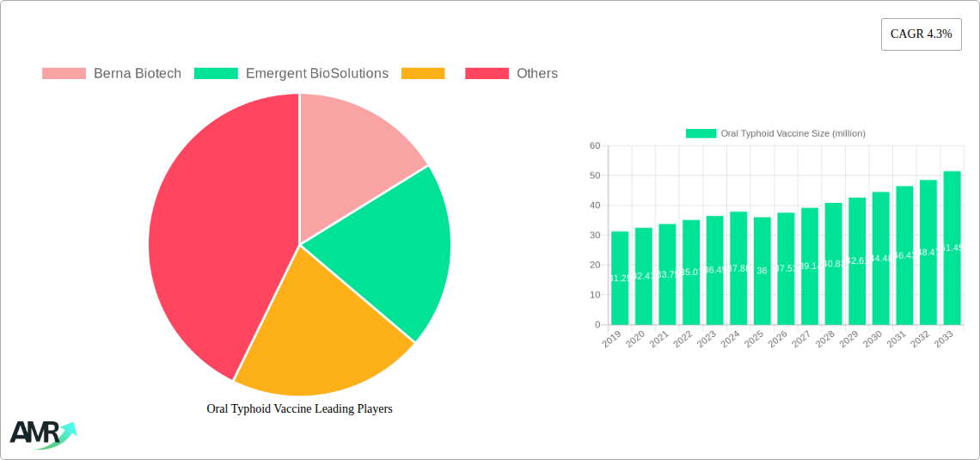Click the 2019 bar in chart

(x=620, y=278)
